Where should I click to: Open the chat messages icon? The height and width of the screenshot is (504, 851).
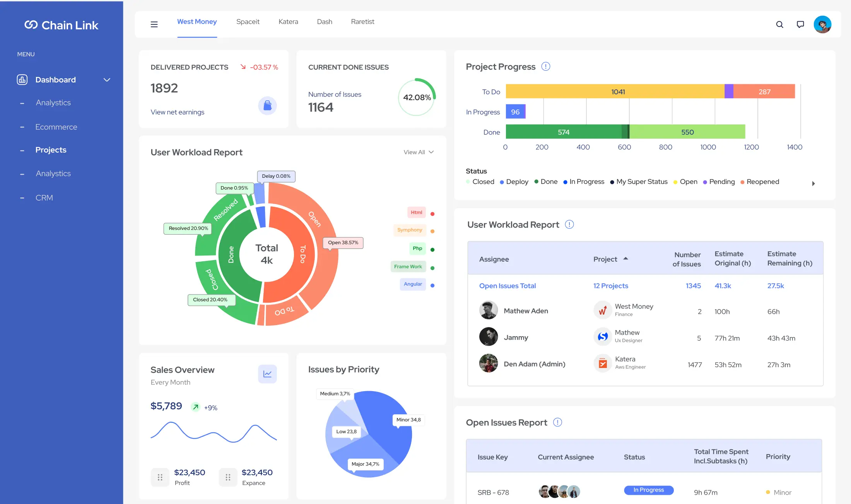(800, 24)
